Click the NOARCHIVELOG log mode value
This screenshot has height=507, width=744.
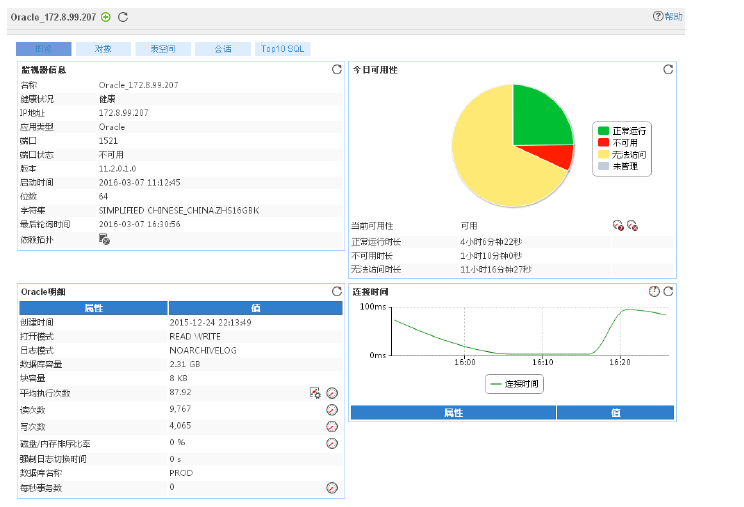click(x=203, y=350)
